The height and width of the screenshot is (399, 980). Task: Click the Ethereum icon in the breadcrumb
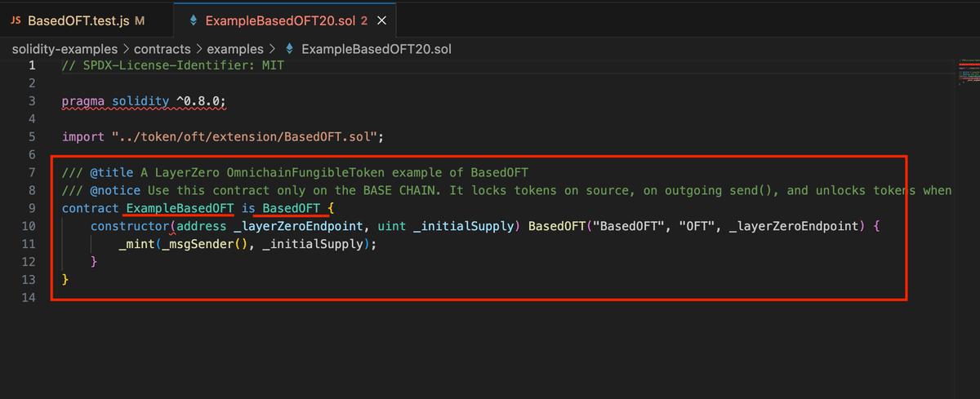click(x=288, y=49)
